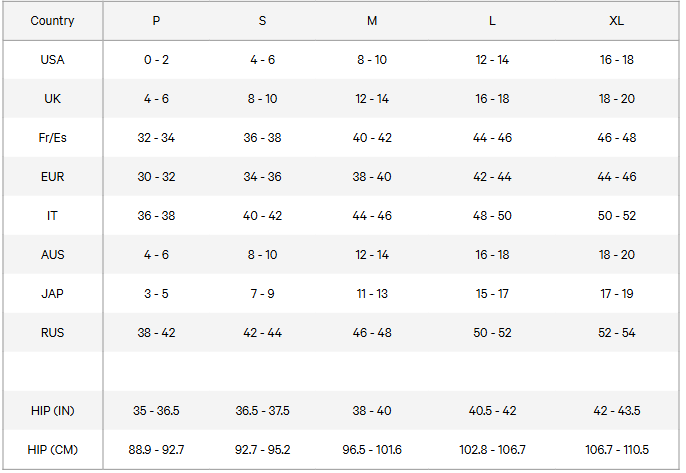The image size is (686, 473).
Task: Select the USA row label
Action: click(x=52, y=60)
